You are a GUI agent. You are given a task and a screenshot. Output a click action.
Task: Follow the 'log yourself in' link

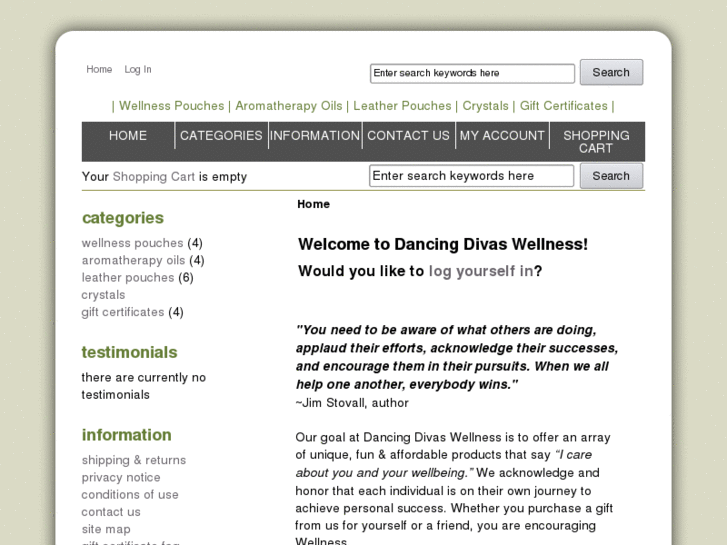481,271
